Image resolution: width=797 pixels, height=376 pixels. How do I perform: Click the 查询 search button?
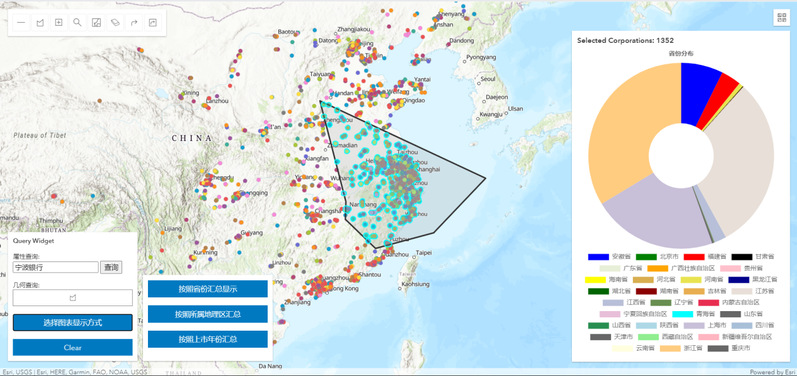point(111,267)
